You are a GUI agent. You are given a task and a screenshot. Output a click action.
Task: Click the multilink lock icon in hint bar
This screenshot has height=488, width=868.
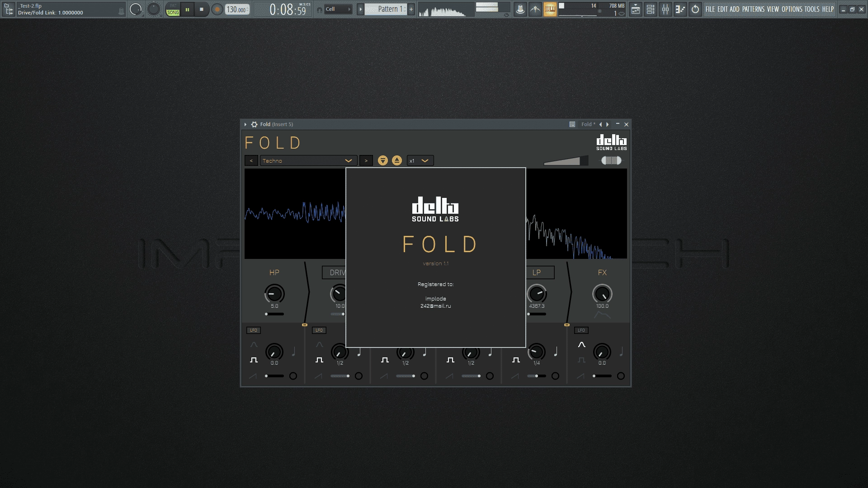tap(121, 12)
